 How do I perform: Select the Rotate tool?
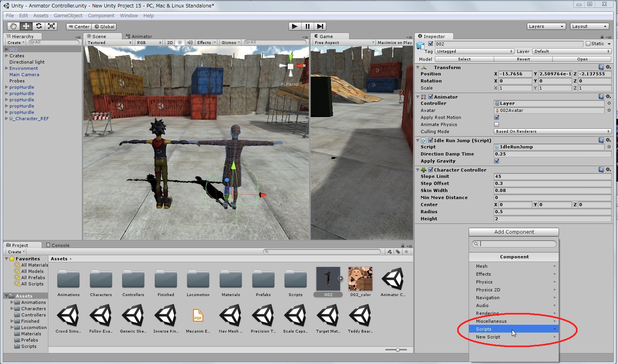tap(39, 26)
